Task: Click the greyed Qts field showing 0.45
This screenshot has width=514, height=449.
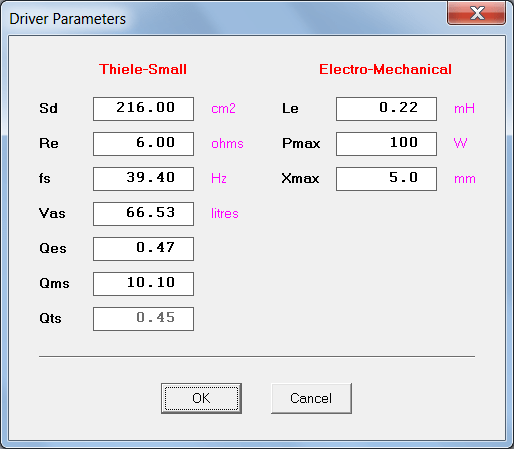Action: coord(143,319)
